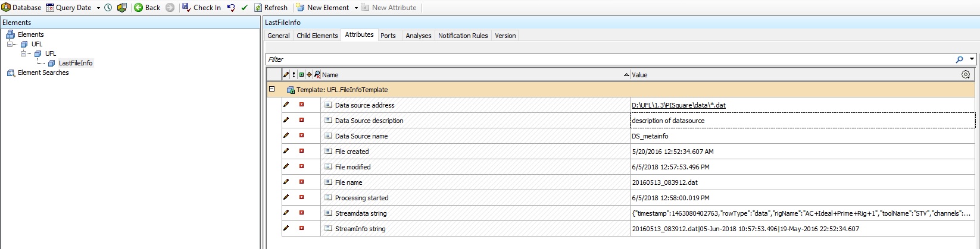Switch to the Child Elements tab

tap(317, 36)
